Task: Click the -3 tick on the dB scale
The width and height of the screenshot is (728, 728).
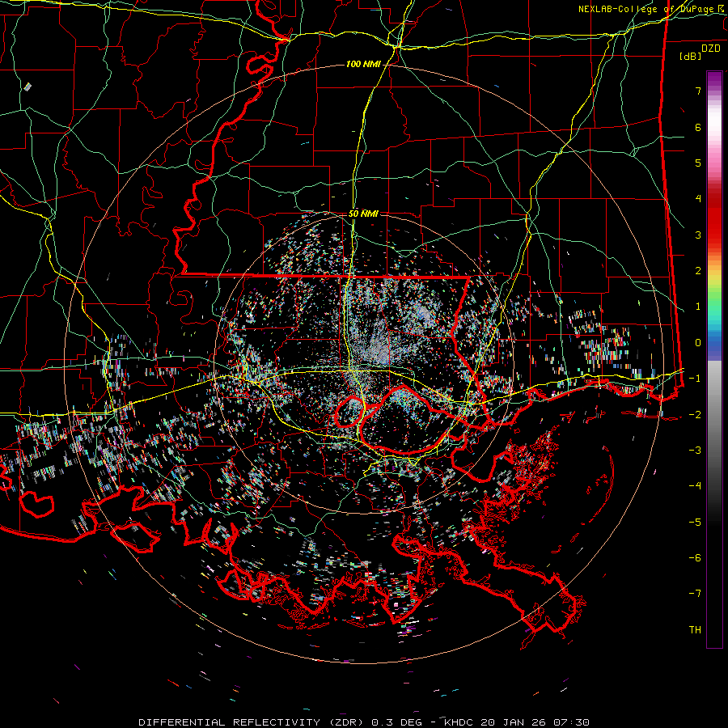Action: click(x=695, y=451)
